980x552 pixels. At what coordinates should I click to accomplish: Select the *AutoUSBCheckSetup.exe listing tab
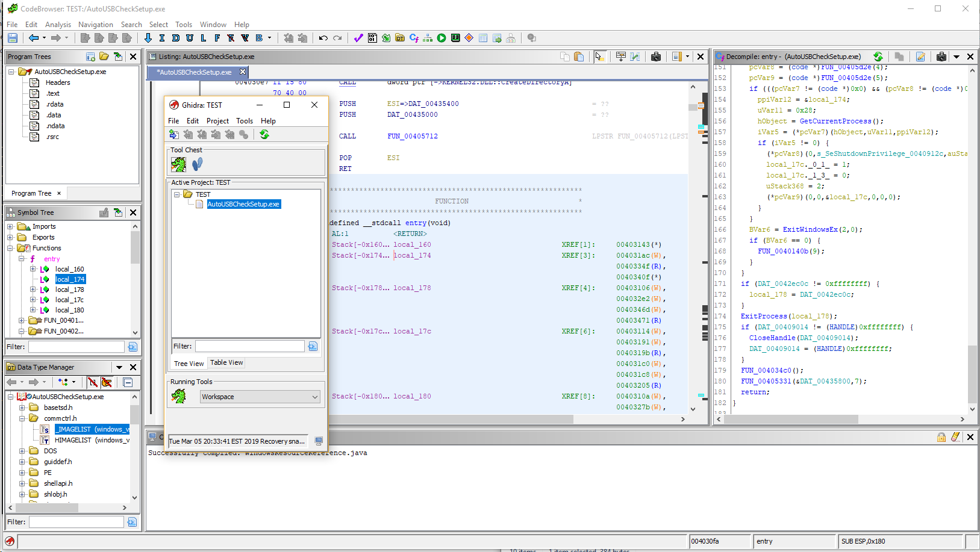pyautogui.click(x=194, y=72)
